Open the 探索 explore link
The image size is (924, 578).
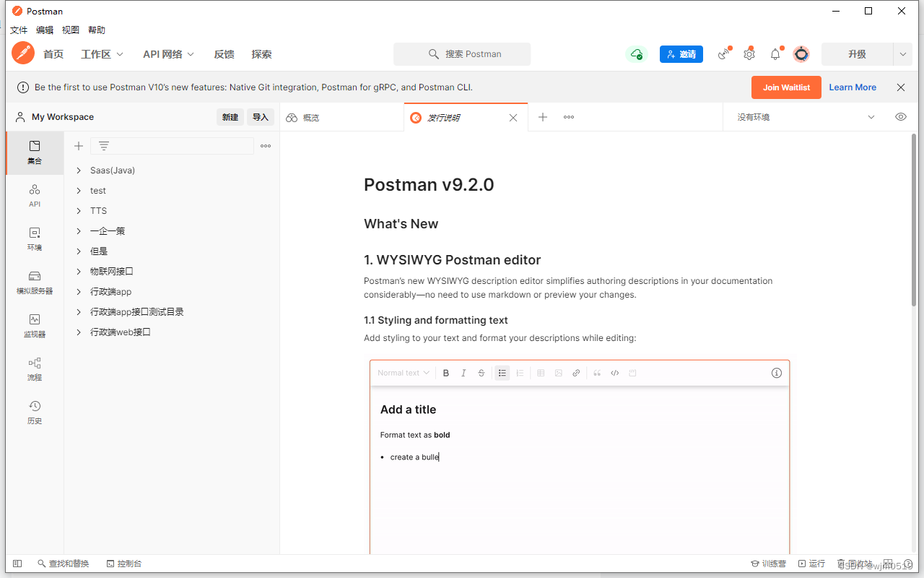point(261,54)
